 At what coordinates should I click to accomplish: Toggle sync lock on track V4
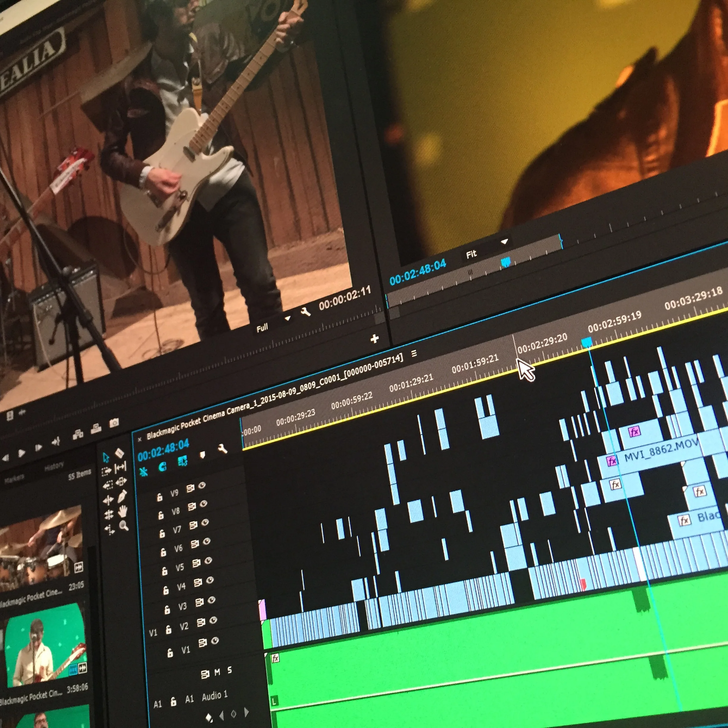[198, 583]
